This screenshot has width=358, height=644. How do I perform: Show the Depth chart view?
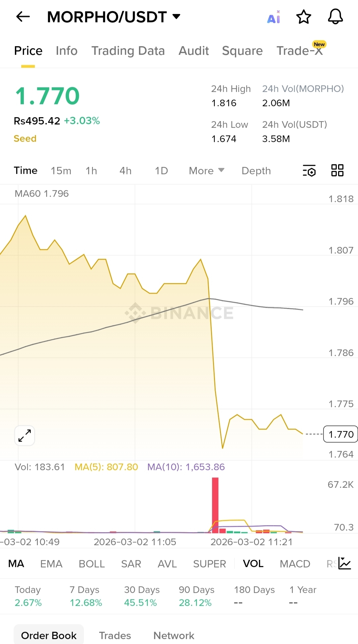coord(256,171)
